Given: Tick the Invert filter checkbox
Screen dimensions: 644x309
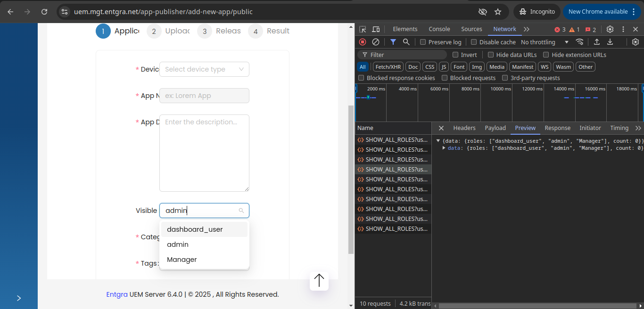Looking at the screenshot, I should [455, 55].
